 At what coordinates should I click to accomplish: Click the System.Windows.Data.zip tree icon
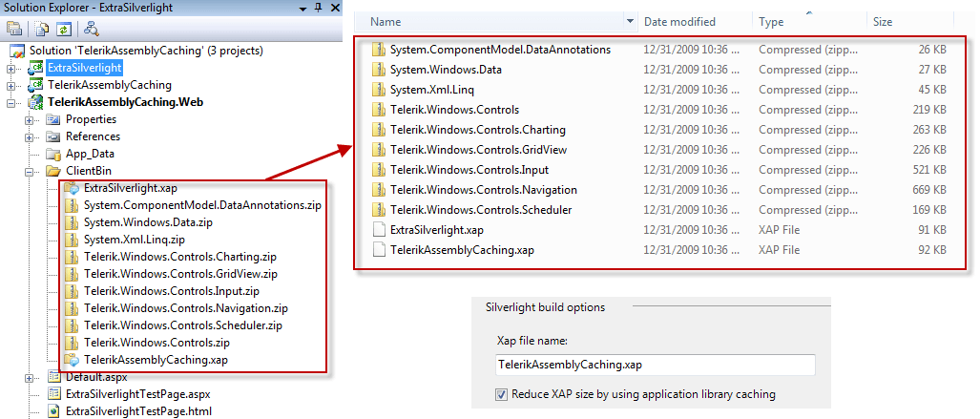72,222
